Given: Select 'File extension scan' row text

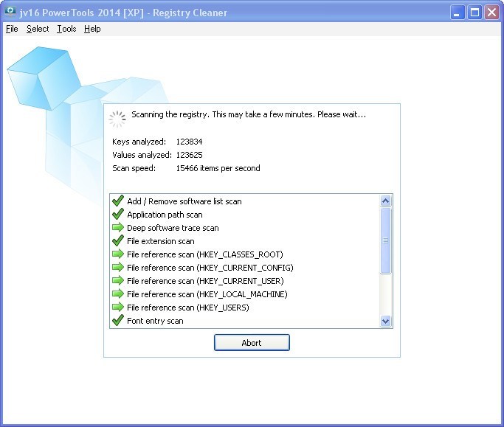Looking at the screenshot, I should click(160, 241).
